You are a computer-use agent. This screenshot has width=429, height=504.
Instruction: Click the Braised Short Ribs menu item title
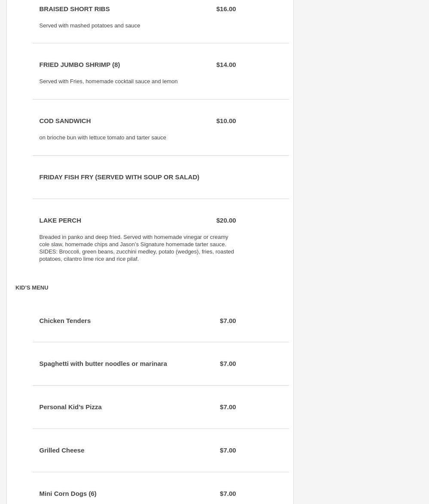point(74,9)
